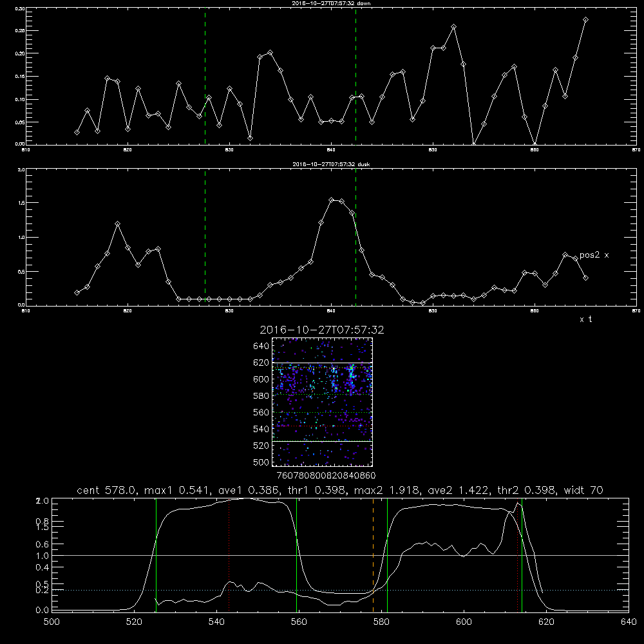
Task: Click the x-axis label 500 on bottom plot
Action: [52, 622]
